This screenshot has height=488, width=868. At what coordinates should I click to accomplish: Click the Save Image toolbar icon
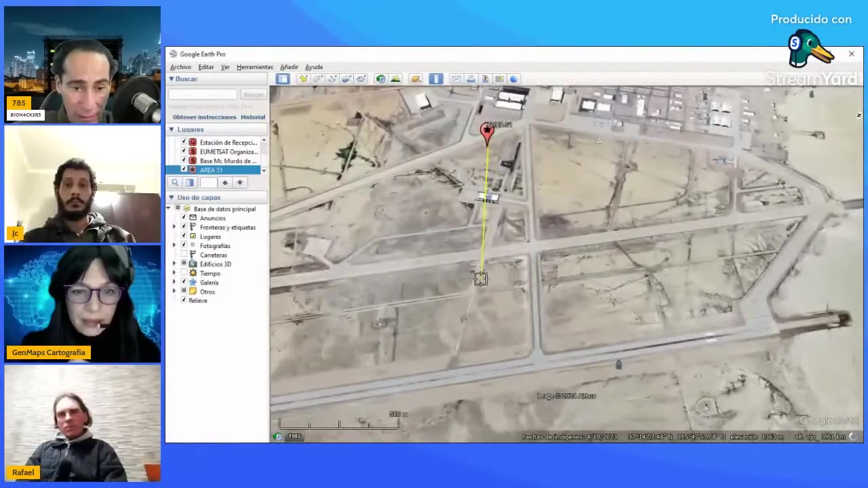click(x=486, y=79)
